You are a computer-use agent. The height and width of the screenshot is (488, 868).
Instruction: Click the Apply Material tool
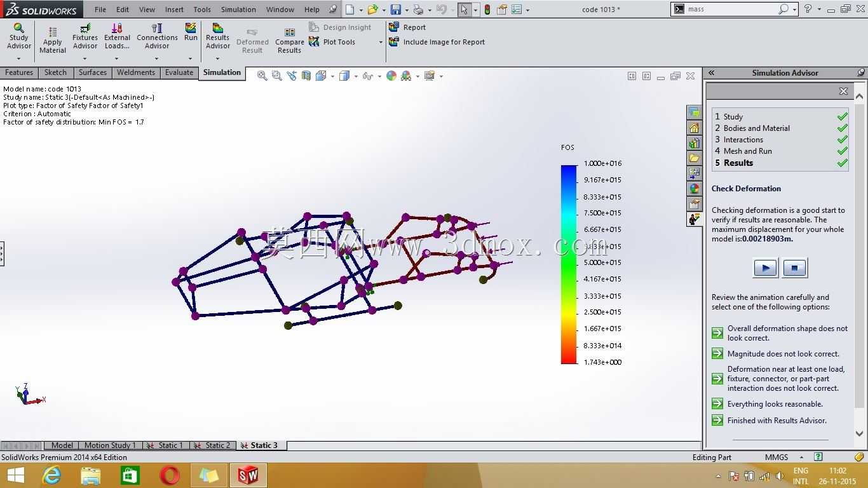pyautogui.click(x=52, y=39)
